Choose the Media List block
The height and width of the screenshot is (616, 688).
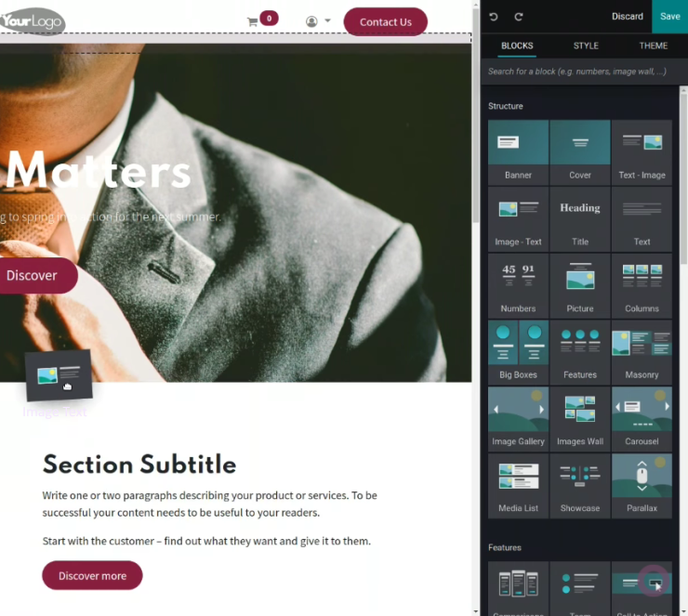(x=518, y=485)
